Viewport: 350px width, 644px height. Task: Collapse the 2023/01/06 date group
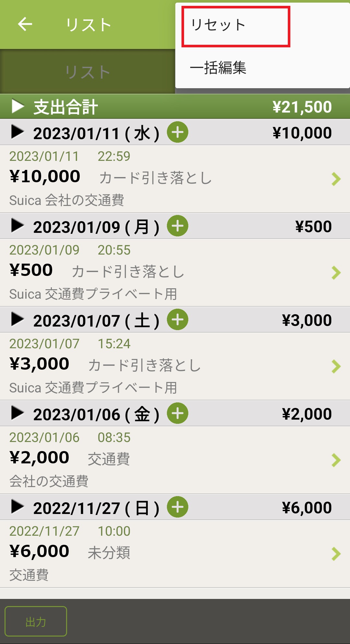[17, 413]
